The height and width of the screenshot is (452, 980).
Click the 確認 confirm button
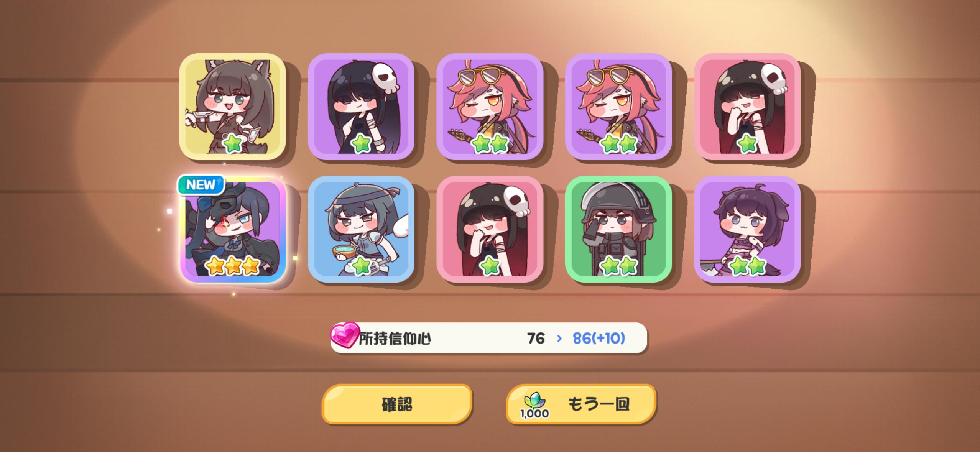point(397,404)
